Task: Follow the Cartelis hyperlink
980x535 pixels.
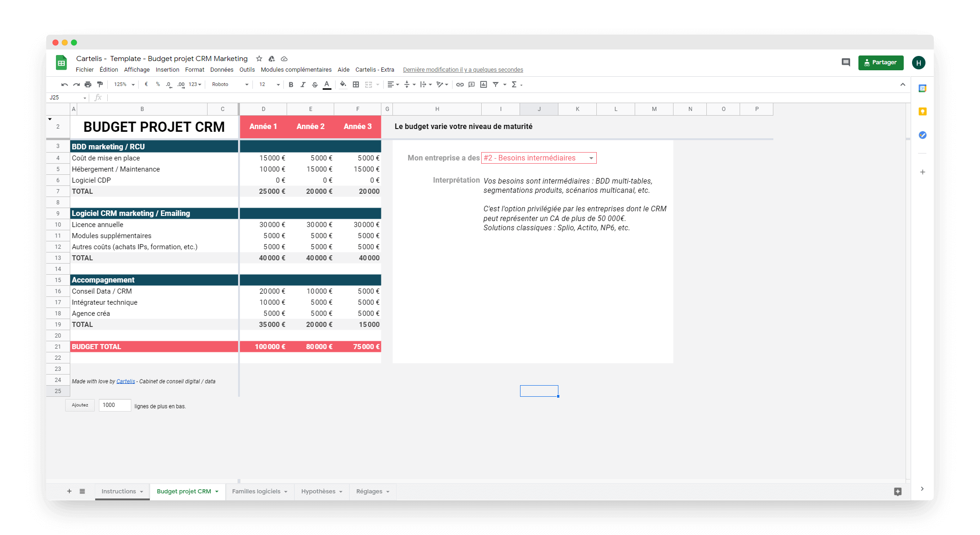Action: [125, 381]
